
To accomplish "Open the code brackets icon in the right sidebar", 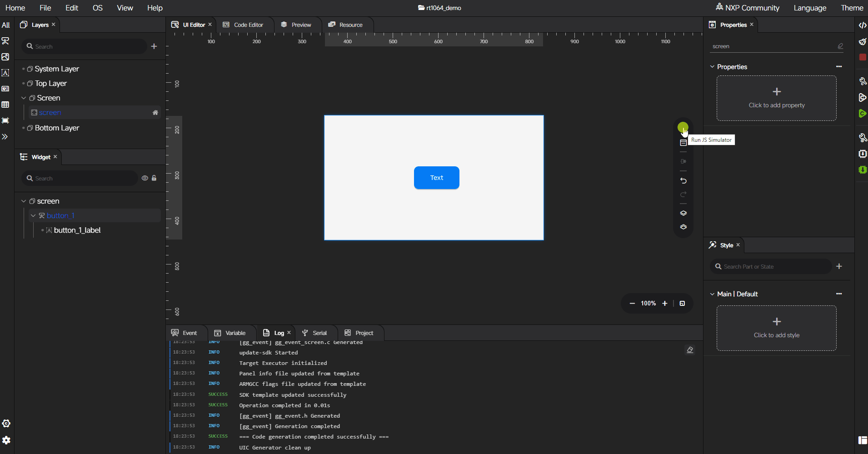I will [862, 25].
